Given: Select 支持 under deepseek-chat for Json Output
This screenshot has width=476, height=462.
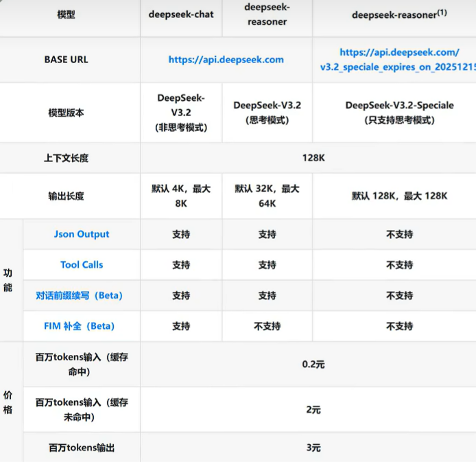Looking at the screenshot, I should (181, 234).
